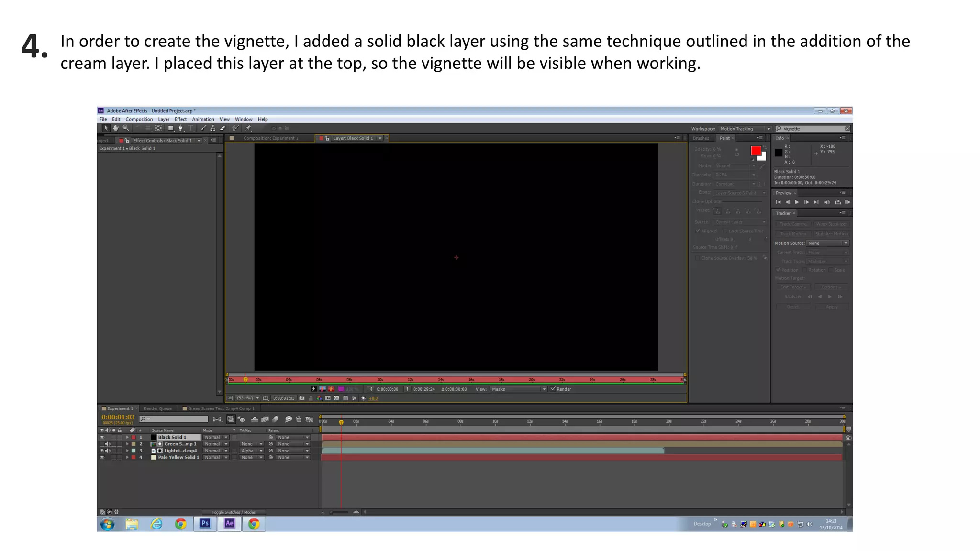The height and width of the screenshot is (551, 980).
Task: Toggle the Draft 3D icon
Action: 242,419
